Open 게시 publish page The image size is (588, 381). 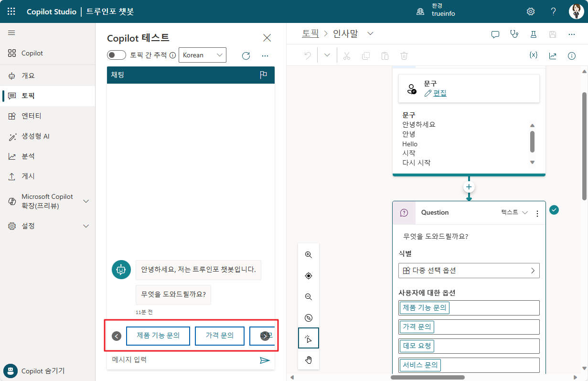tap(48, 176)
